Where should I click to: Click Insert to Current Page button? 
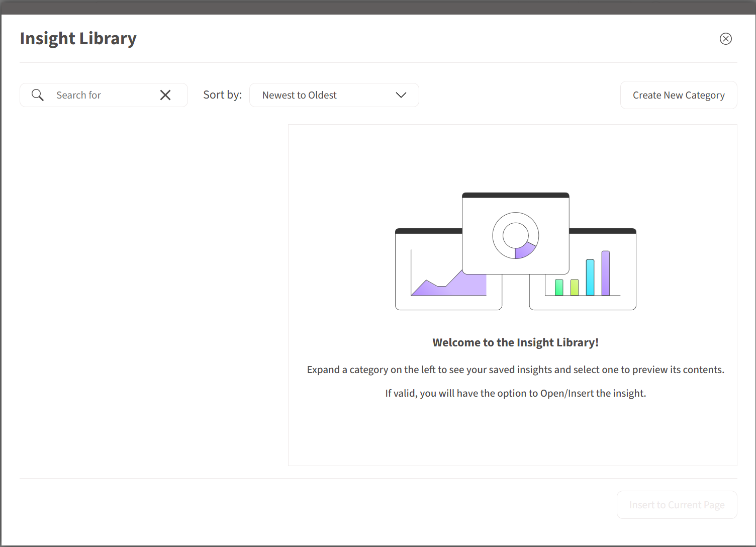(x=677, y=505)
